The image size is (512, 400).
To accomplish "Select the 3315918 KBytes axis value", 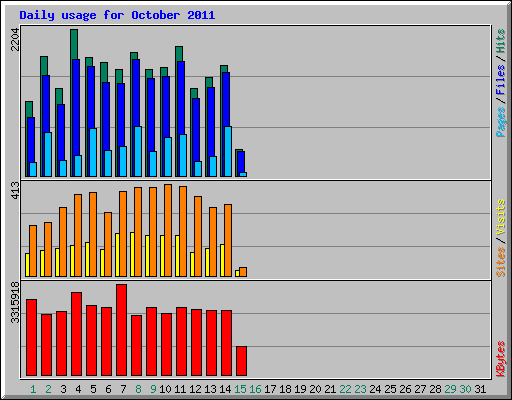I will tap(15, 302).
